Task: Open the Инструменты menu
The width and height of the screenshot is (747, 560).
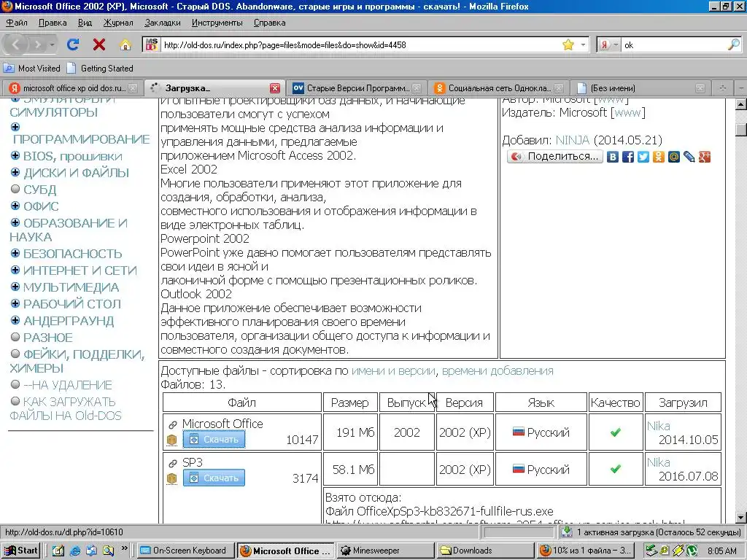Action: tap(217, 23)
